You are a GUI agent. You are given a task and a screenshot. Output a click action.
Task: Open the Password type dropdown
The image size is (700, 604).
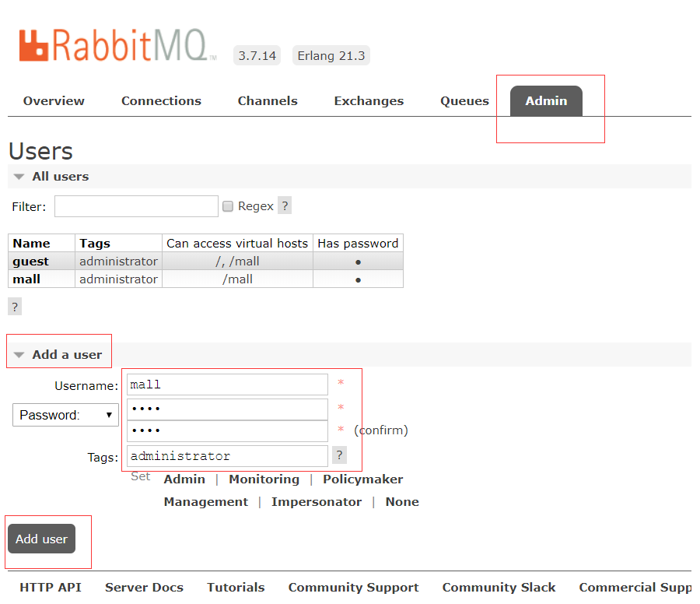[65, 415]
